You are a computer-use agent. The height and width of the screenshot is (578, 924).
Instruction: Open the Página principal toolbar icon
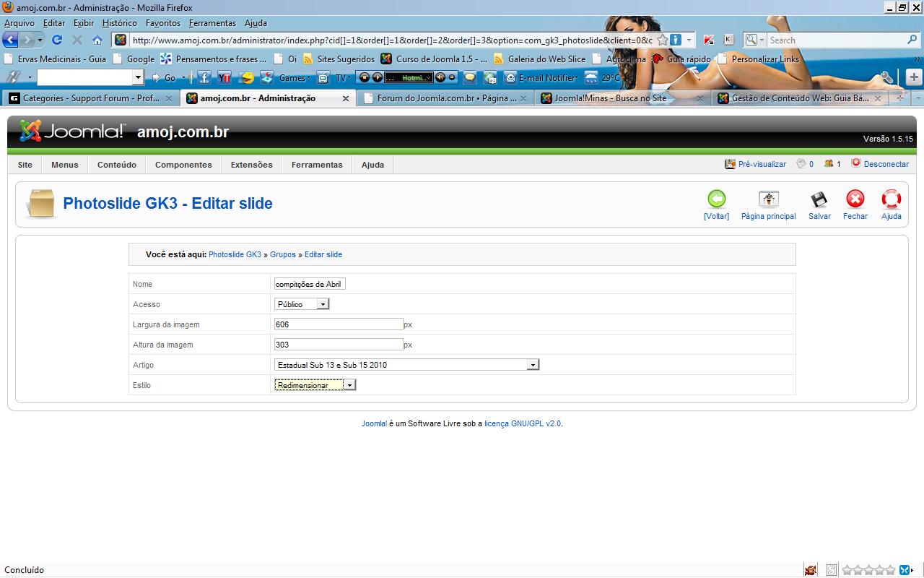768,199
